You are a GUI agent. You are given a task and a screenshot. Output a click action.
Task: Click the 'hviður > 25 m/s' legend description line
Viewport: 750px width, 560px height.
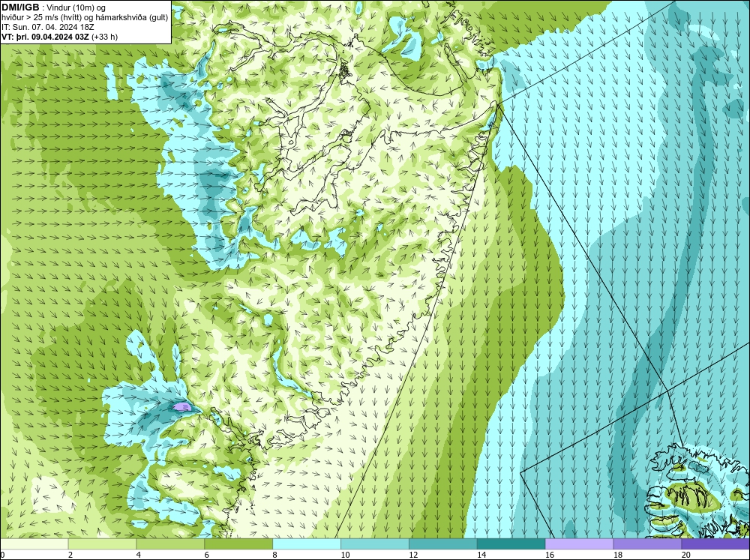coord(85,17)
